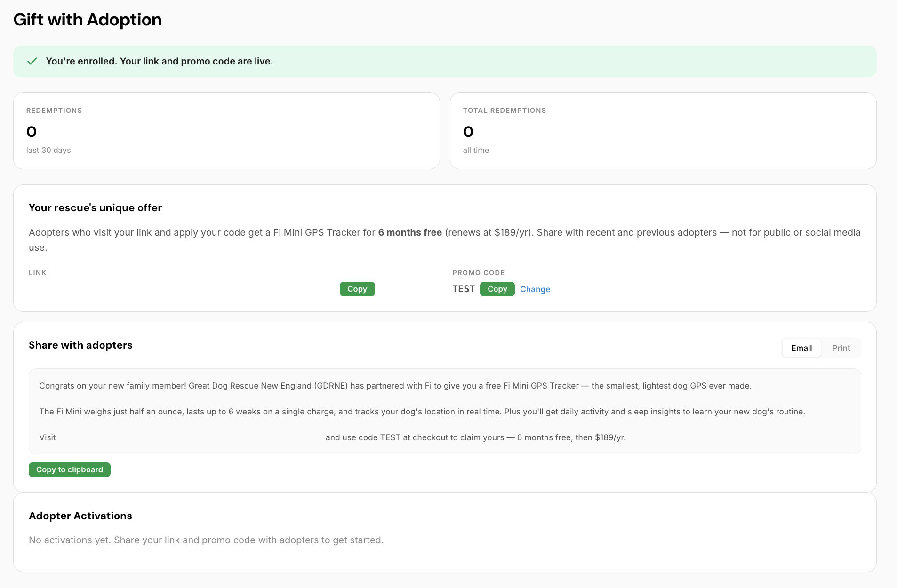Select the TOTAL REDEMPTIONS label
The image size is (897, 588).
tap(504, 111)
